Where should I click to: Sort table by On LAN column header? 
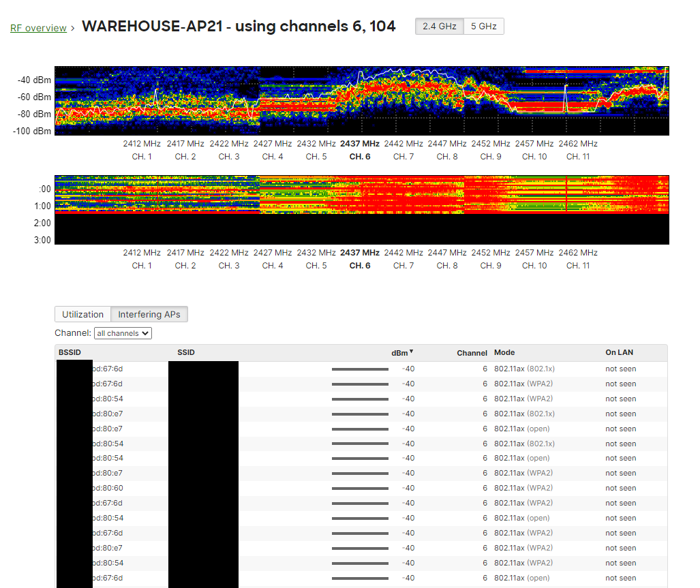point(620,352)
